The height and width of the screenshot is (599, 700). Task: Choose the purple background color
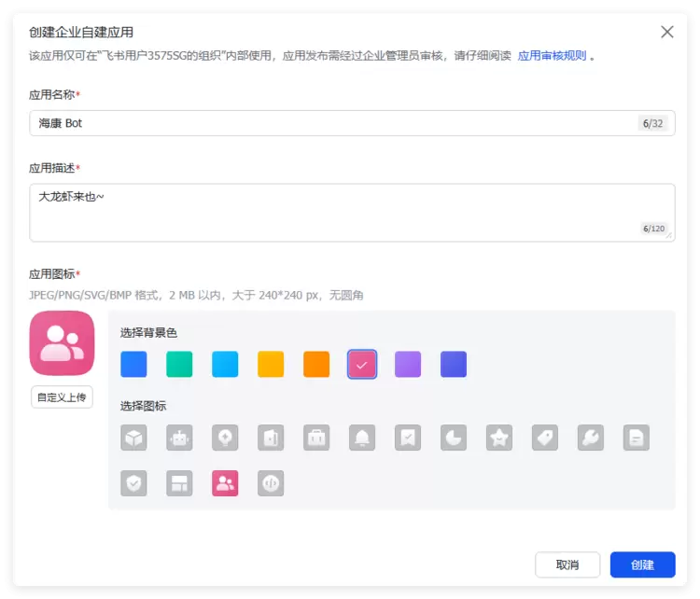[408, 364]
